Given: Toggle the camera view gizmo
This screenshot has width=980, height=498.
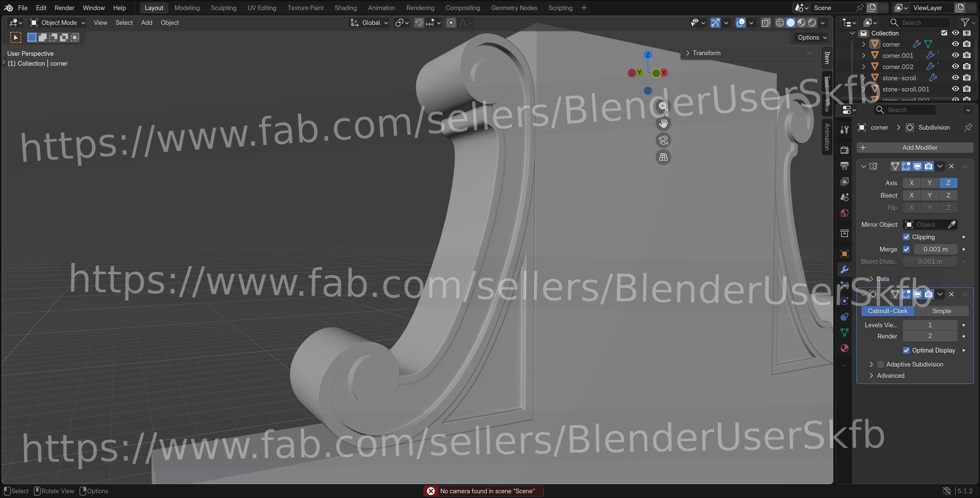Looking at the screenshot, I should pos(663,140).
